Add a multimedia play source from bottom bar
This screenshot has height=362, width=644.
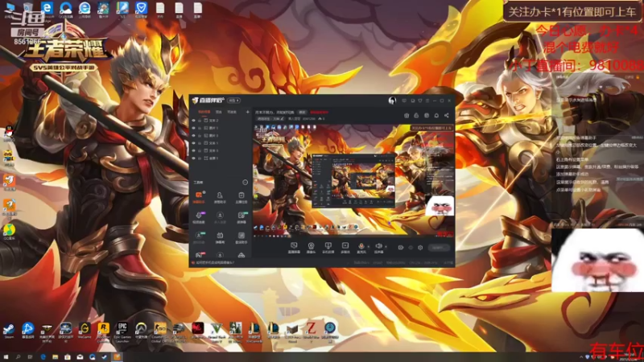pos(345,248)
